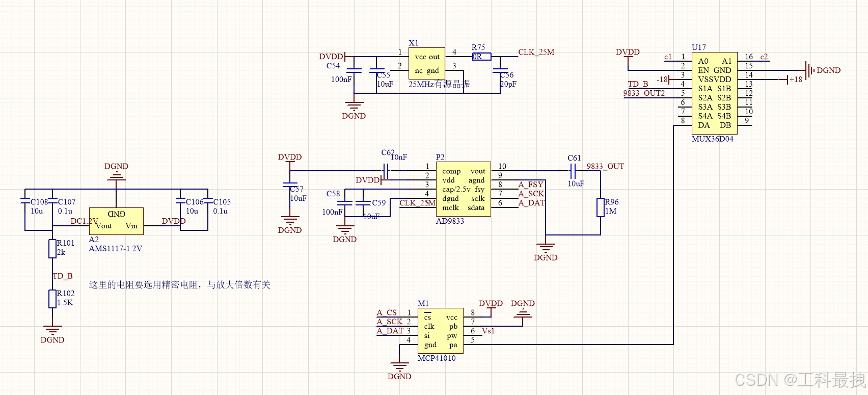Click the U17 MUX36D04 chip body
868x395 pixels.
tap(714, 93)
